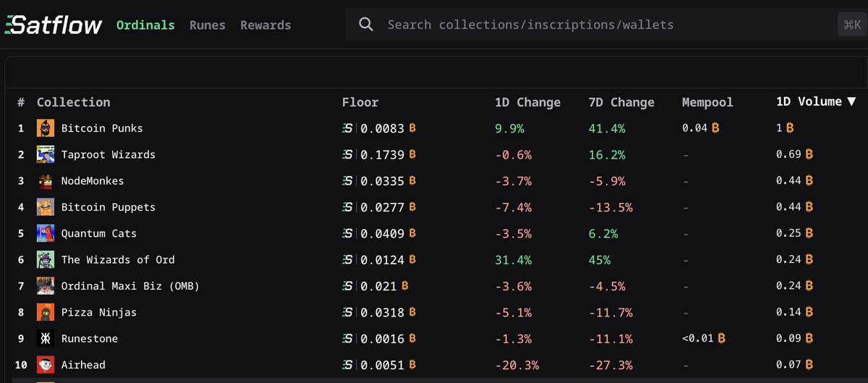Click the Bitcoin Puppets collection avatar
The height and width of the screenshot is (383, 868).
point(46,207)
